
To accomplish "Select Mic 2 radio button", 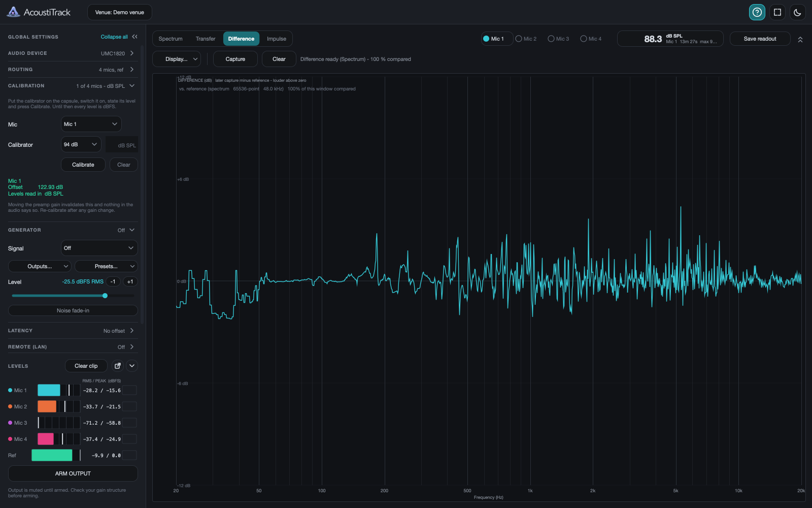I will click(x=526, y=39).
